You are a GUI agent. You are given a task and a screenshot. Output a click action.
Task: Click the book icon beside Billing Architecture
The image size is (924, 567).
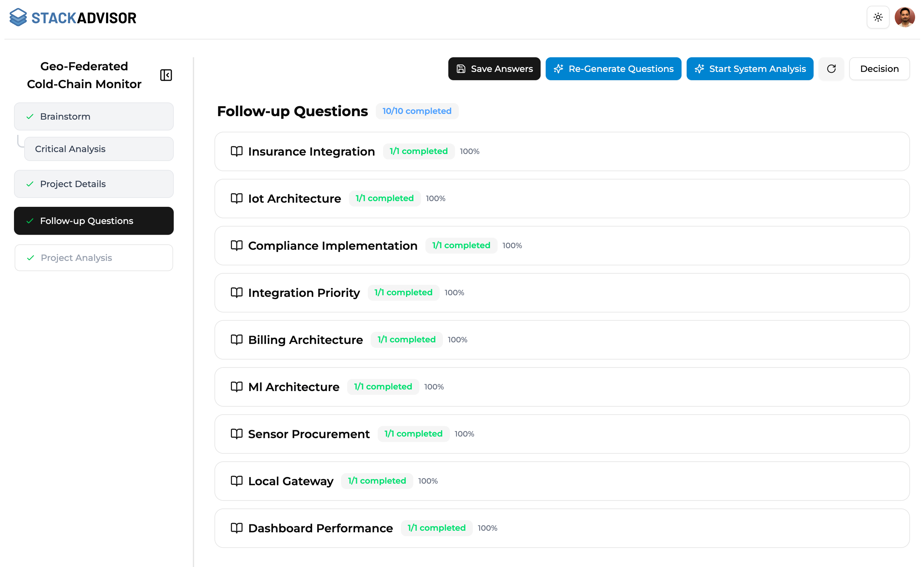tap(237, 340)
